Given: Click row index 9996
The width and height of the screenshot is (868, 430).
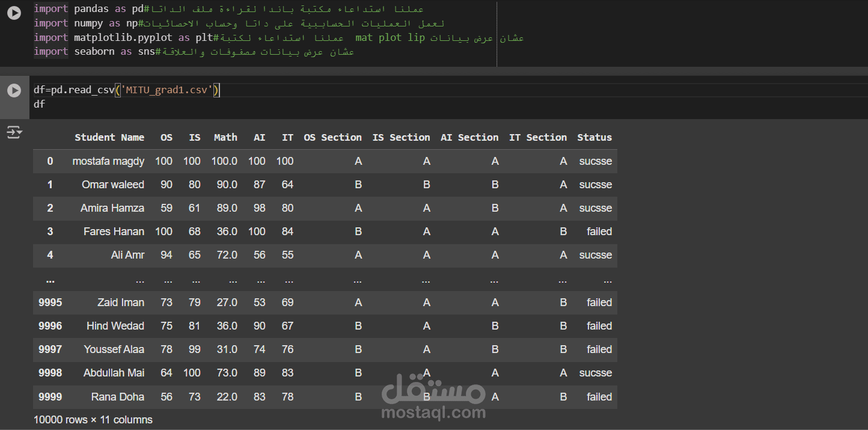Looking at the screenshot, I should coord(50,326).
